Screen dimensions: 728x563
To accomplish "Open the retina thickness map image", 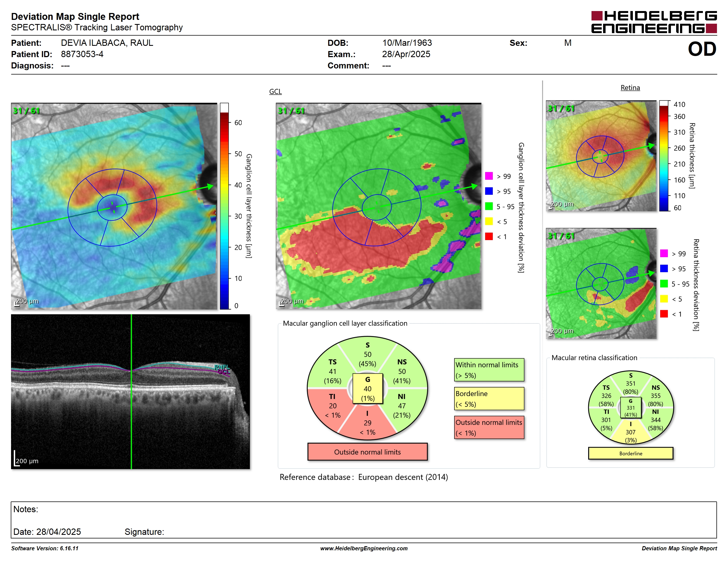I will [601, 156].
